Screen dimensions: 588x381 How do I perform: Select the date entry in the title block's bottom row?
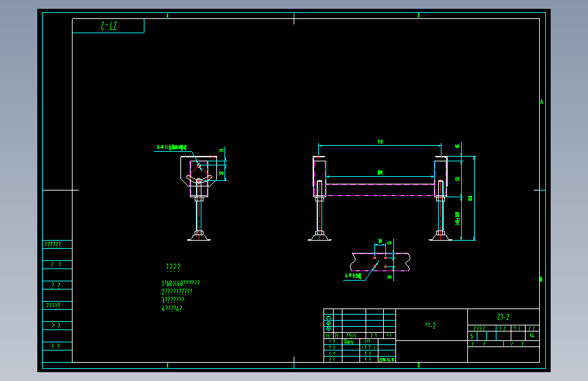click(x=387, y=359)
